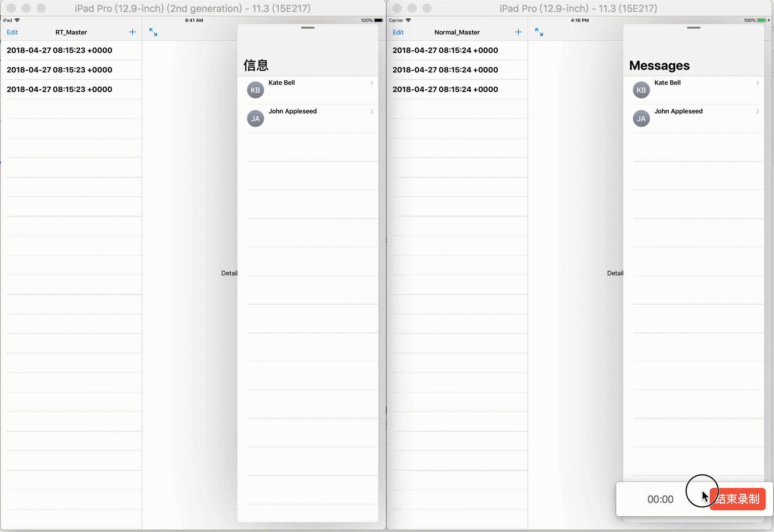
Task: Tap the KB avatar in Messages panel
Action: point(641,90)
